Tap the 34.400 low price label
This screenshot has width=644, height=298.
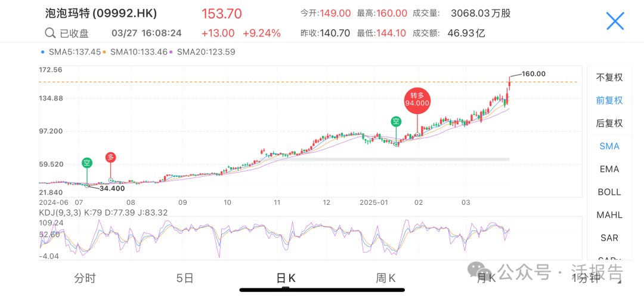pos(112,189)
